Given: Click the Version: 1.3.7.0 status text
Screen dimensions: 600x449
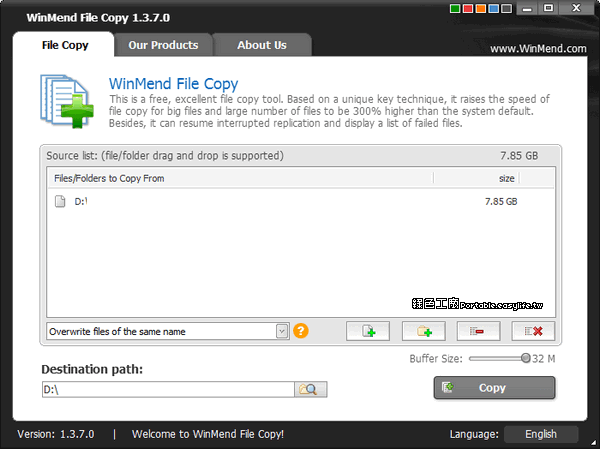Looking at the screenshot, I should (56, 434).
